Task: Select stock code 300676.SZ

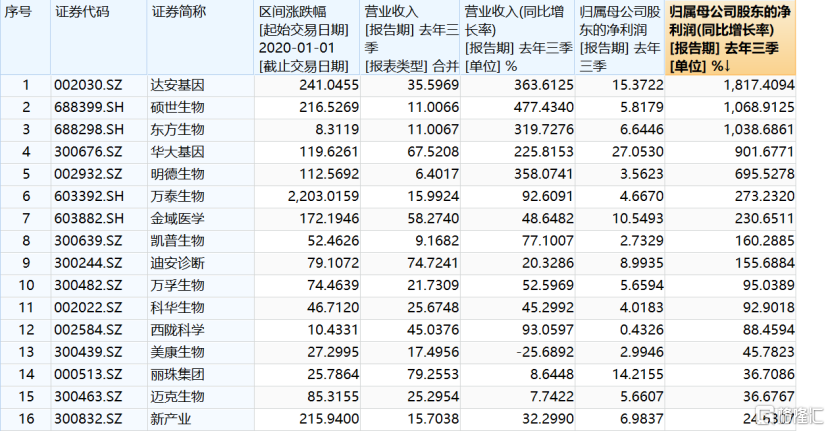Action: tap(88, 152)
